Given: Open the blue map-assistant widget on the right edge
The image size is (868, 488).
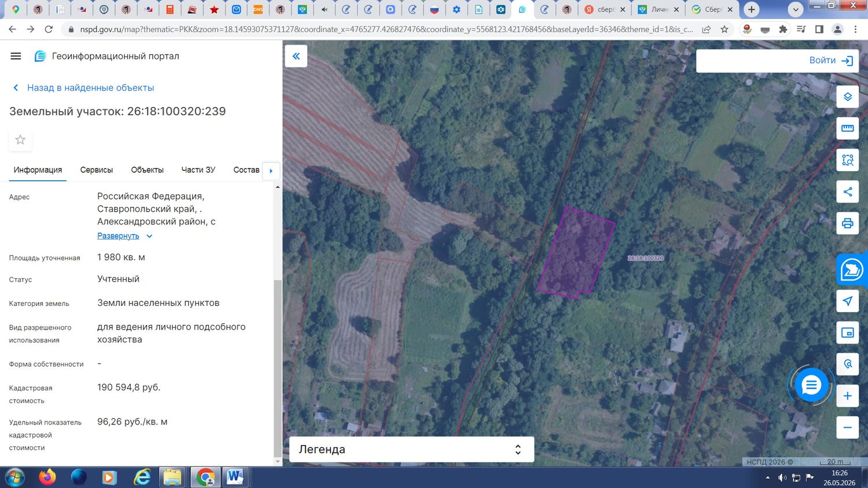Looking at the screenshot, I should point(852,269).
